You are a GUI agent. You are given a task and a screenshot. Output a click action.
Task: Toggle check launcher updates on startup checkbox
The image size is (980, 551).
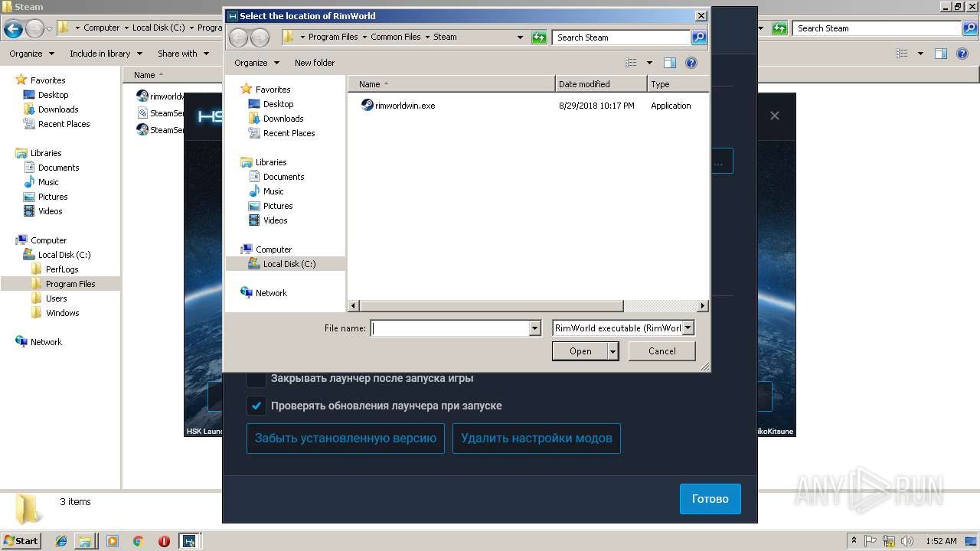click(256, 406)
